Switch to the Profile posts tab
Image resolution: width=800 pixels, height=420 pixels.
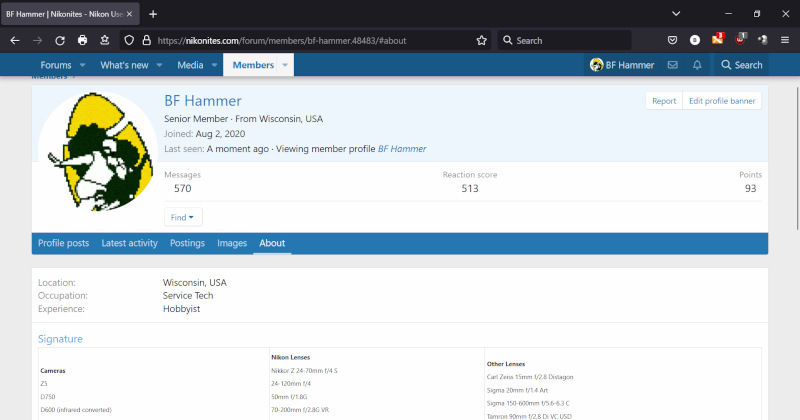pos(63,243)
